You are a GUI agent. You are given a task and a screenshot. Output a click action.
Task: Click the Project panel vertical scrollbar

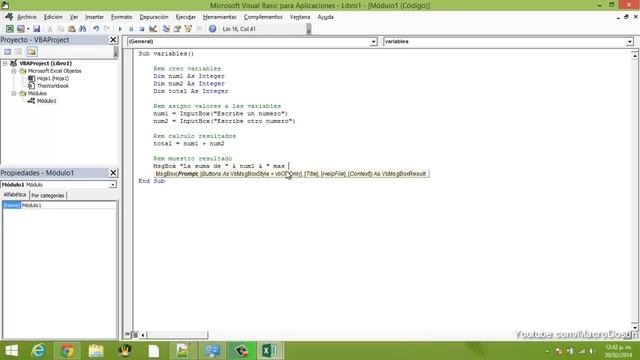116,52
